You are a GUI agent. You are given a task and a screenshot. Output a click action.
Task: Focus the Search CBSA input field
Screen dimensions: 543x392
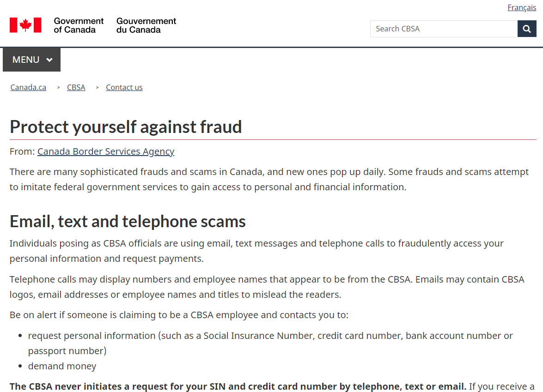point(444,29)
